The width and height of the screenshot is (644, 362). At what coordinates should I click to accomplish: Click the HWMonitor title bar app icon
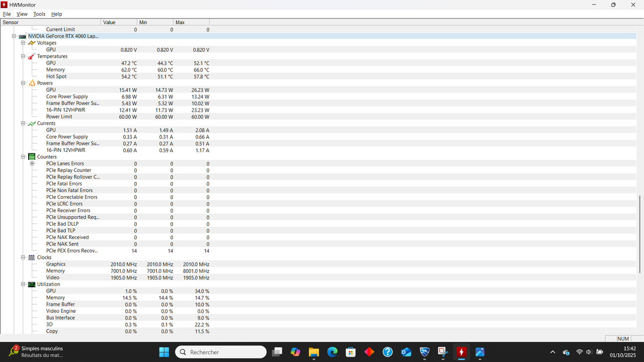click(5, 5)
